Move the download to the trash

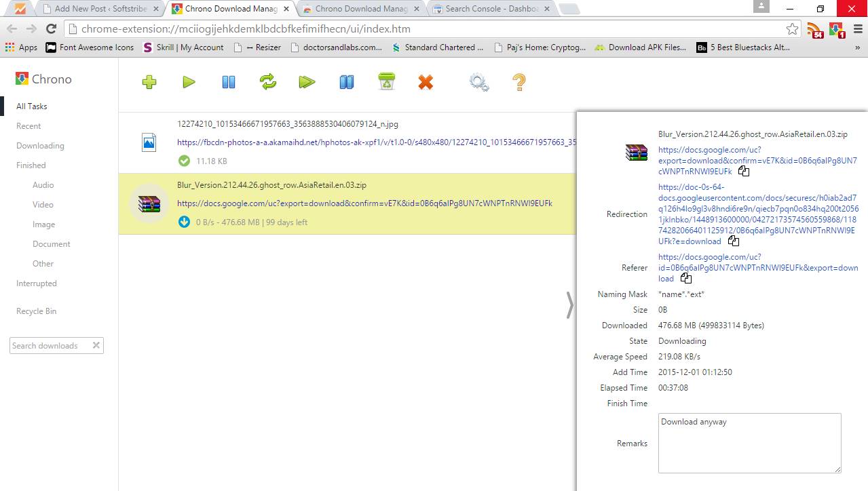pyautogui.click(x=385, y=81)
